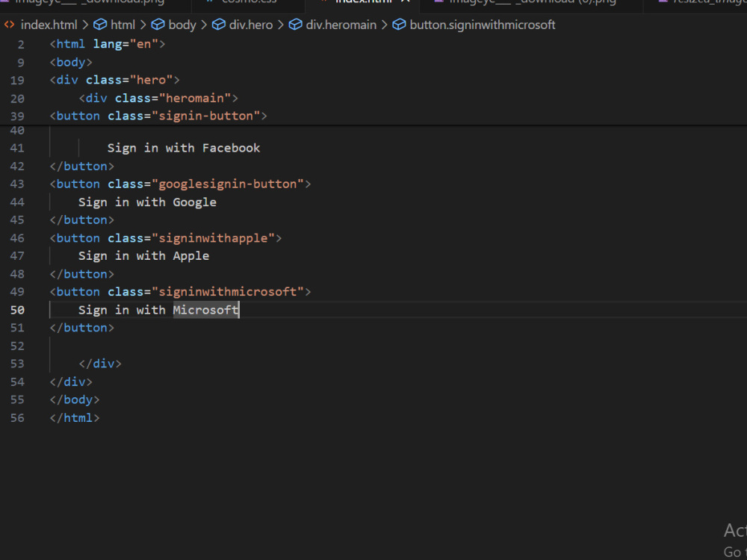747x560 pixels.
Task: Place cursor in 'Sign in with Facebook' text
Action: tap(184, 148)
